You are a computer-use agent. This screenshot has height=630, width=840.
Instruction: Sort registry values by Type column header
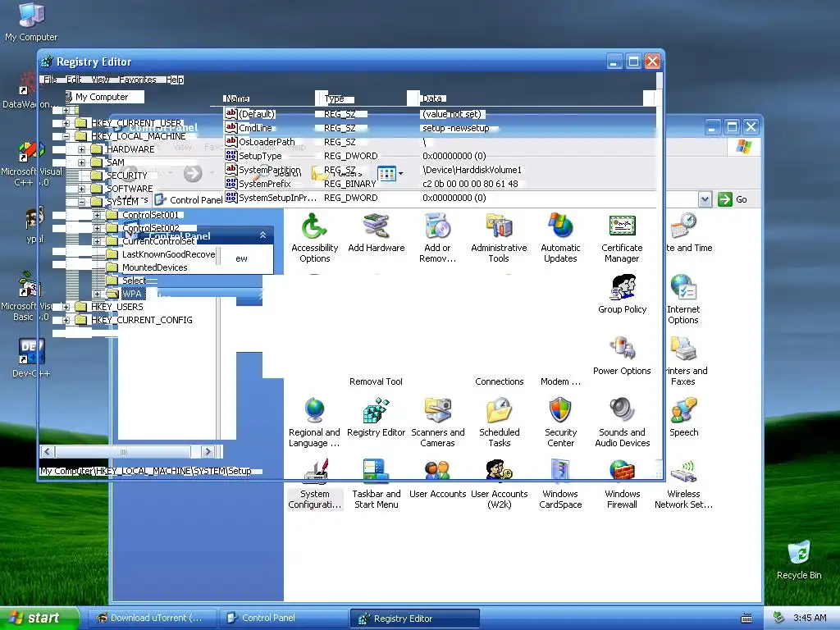(x=360, y=98)
